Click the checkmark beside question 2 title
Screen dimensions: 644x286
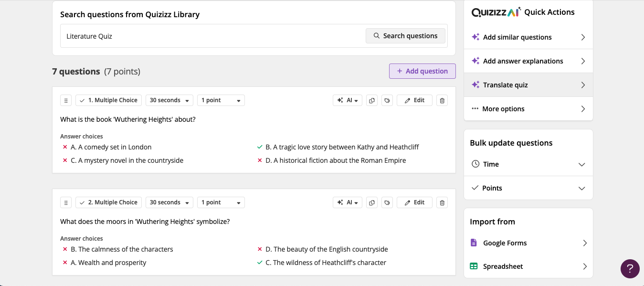[x=81, y=202]
